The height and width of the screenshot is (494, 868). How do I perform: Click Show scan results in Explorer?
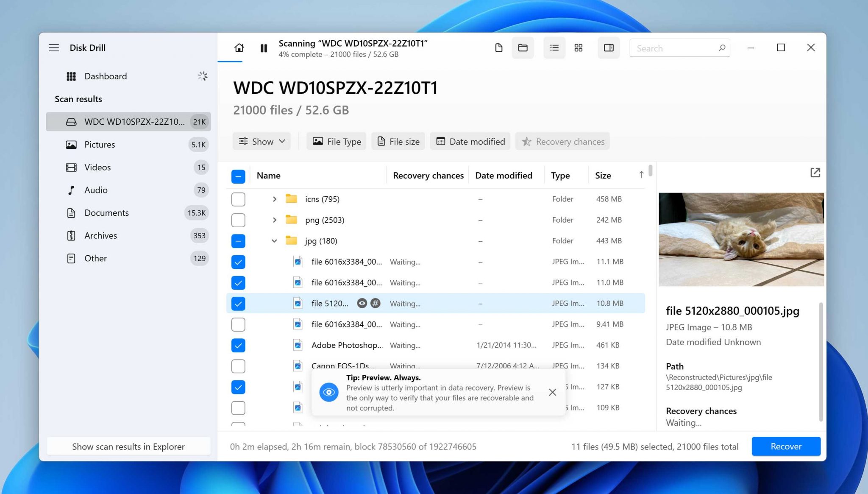(128, 446)
